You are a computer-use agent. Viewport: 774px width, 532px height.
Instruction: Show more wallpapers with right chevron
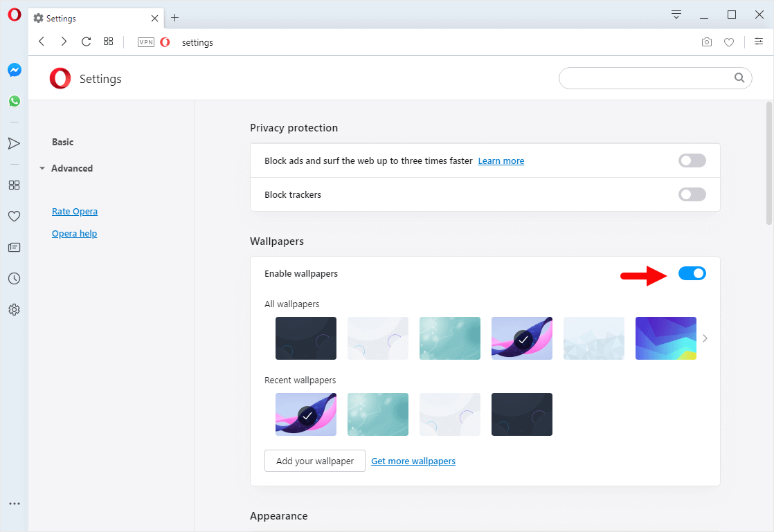(705, 338)
